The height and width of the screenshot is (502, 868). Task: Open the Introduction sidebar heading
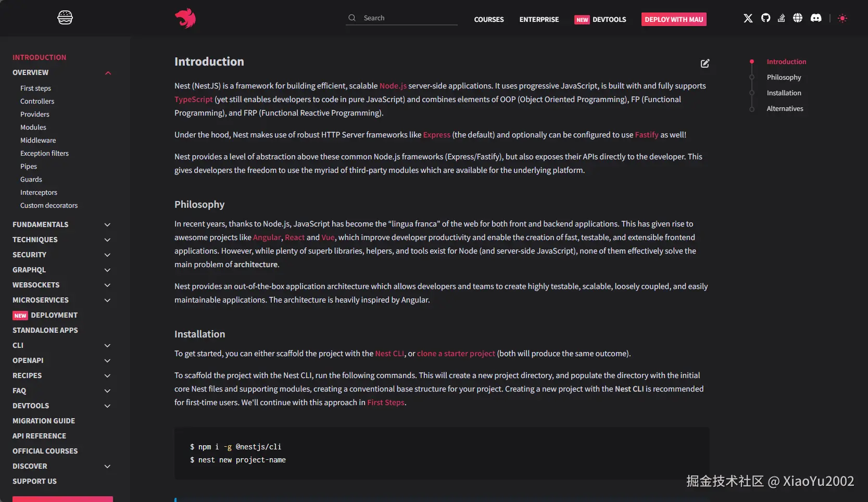click(x=40, y=57)
